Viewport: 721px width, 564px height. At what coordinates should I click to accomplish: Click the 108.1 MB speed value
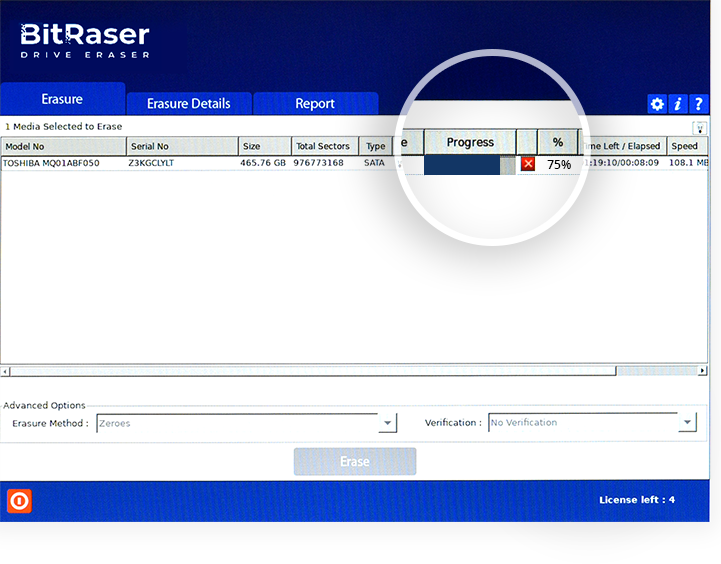click(688, 162)
